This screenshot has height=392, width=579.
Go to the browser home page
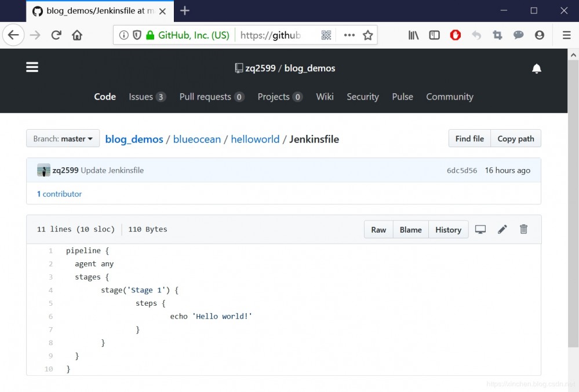coord(77,35)
